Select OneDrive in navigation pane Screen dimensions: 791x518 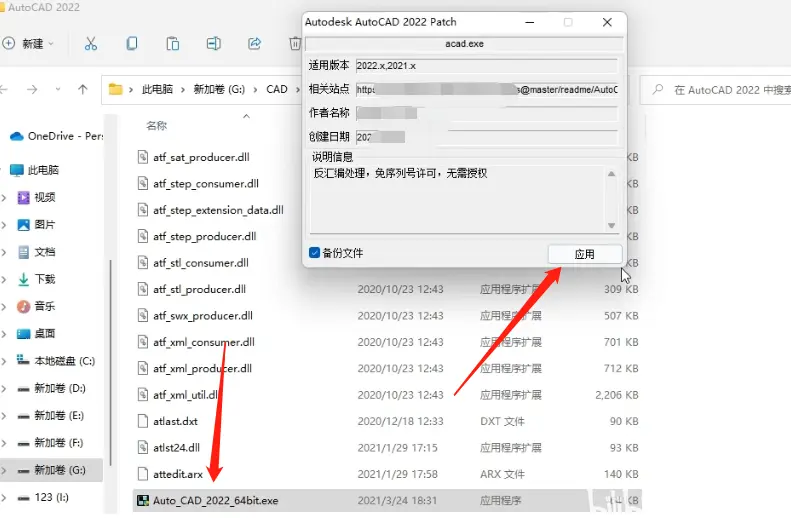point(56,136)
